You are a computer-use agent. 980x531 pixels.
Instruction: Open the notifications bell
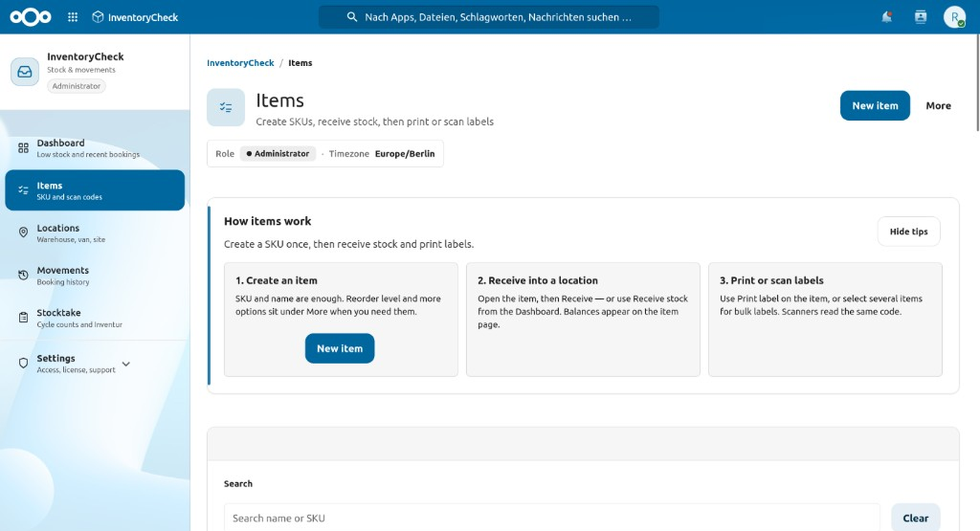click(886, 17)
